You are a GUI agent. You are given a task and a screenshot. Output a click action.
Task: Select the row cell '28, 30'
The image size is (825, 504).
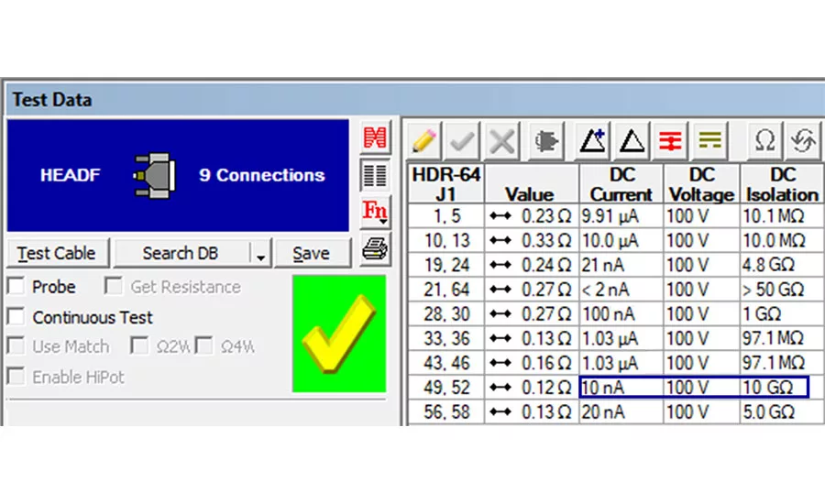(446, 314)
